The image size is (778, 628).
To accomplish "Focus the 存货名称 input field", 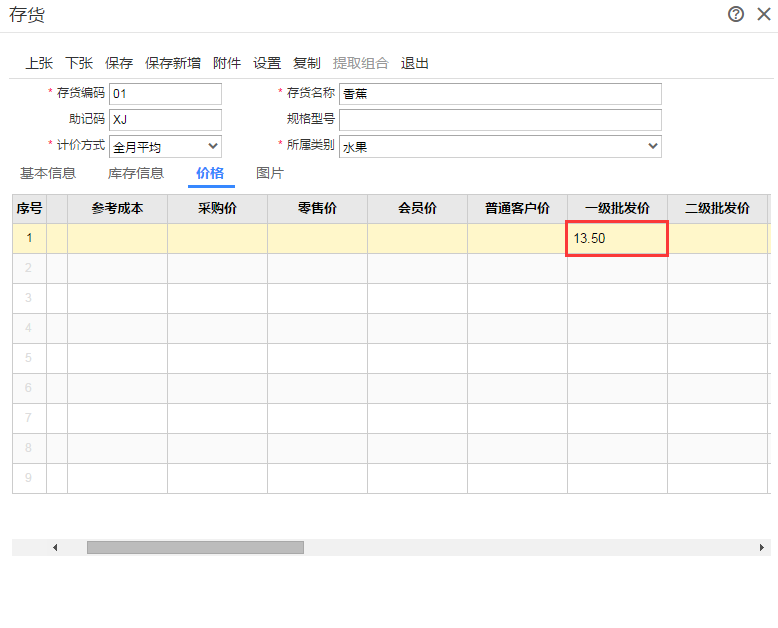I will (x=500, y=94).
